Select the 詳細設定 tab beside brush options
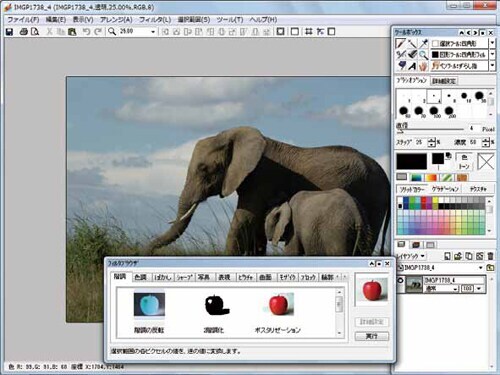The image size is (500, 375). 444,81
